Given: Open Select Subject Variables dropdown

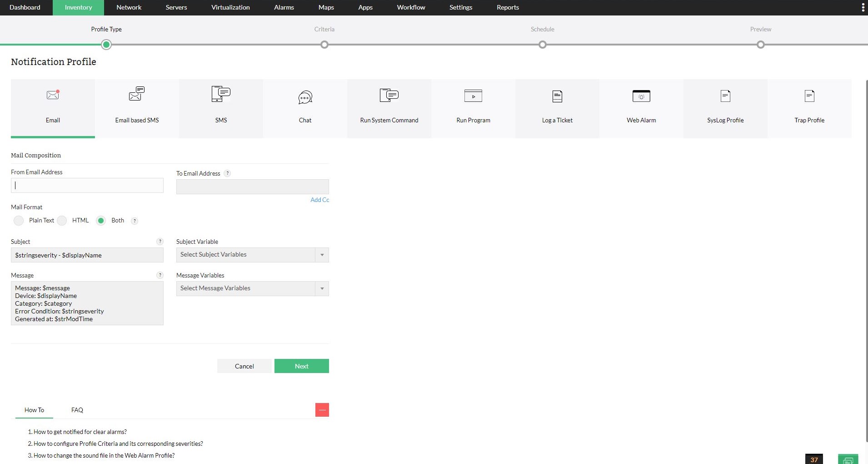Looking at the screenshot, I should click(253, 255).
